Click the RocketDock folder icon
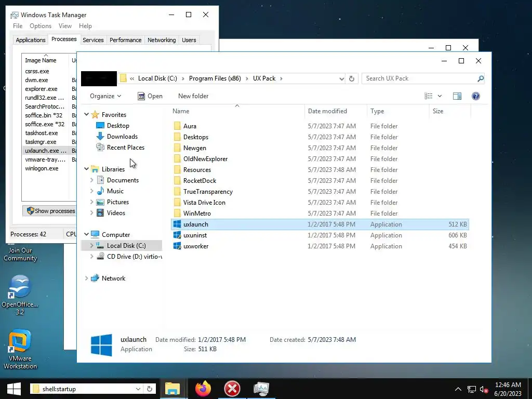The height and width of the screenshot is (399, 532). [177, 180]
